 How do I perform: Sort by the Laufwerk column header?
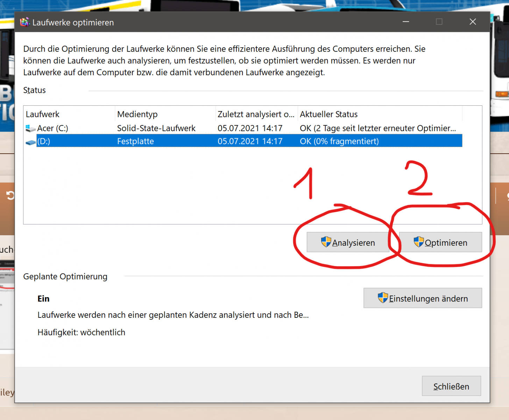43,114
